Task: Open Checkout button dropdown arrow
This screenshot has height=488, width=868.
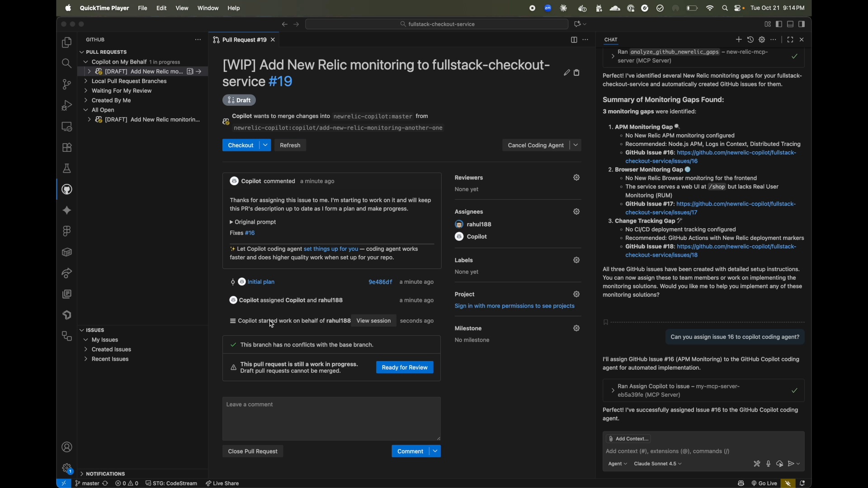Action: (x=266, y=145)
